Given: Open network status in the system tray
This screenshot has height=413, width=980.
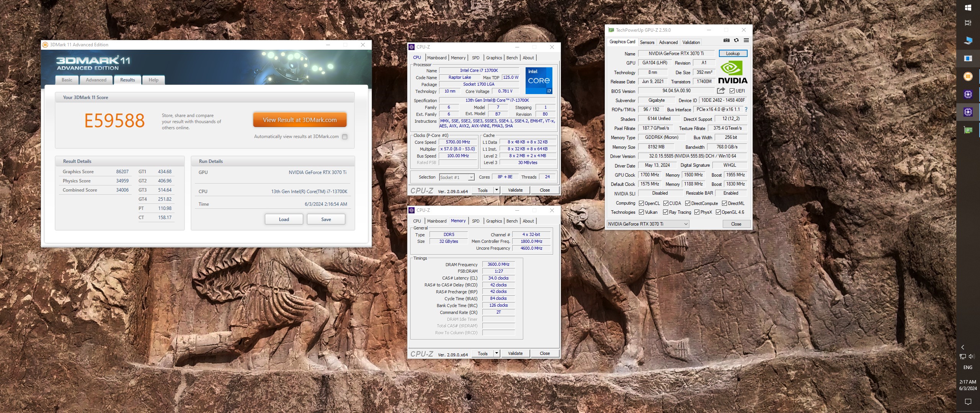Looking at the screenshot, I should [963, 356].
